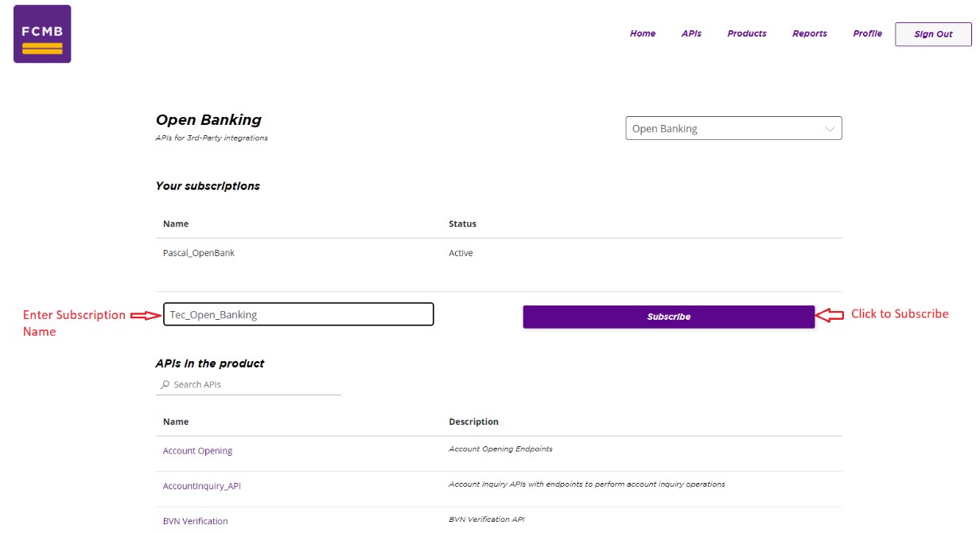980x533 pixels.
Task: Click into the Search APIs field
Action: [255, 385]
